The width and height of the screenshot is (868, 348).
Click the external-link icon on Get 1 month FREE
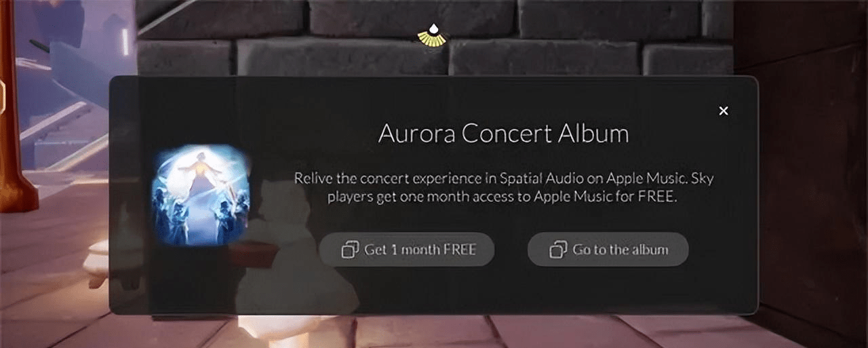click(x=350, y=250)
